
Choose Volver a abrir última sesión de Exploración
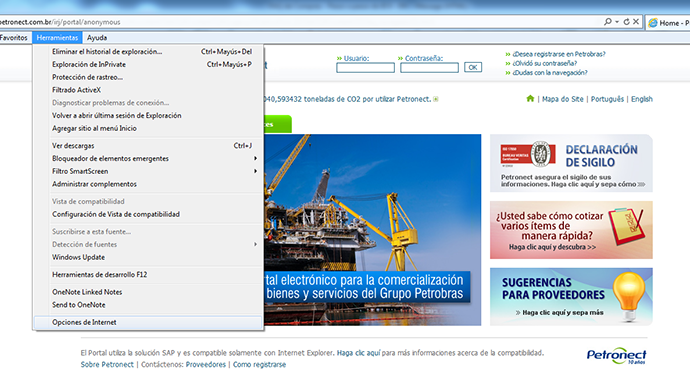tap(148, 115)
